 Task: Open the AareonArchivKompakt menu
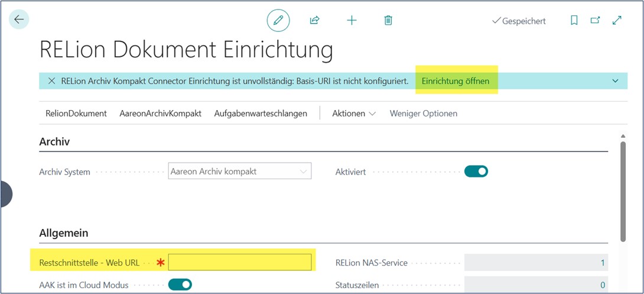[161, 114]
